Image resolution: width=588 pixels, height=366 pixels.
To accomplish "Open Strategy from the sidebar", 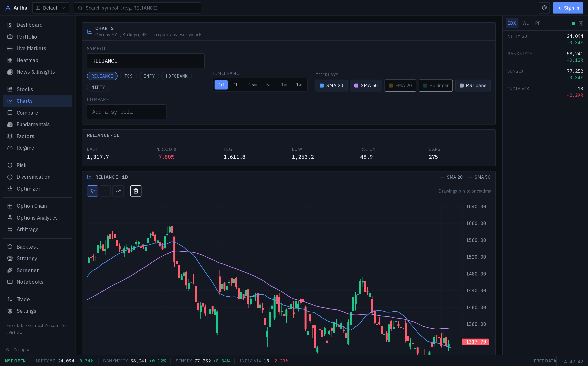I will point(38,259).
